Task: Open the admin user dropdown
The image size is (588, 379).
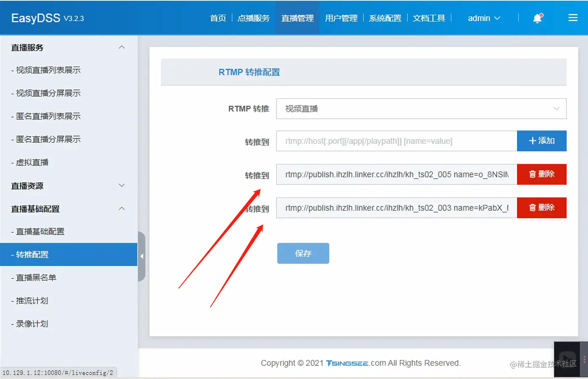Action: 484,18
